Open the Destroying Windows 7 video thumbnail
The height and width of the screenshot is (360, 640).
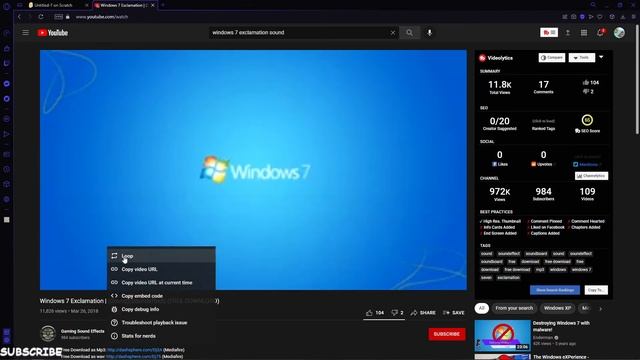point(502,336)
